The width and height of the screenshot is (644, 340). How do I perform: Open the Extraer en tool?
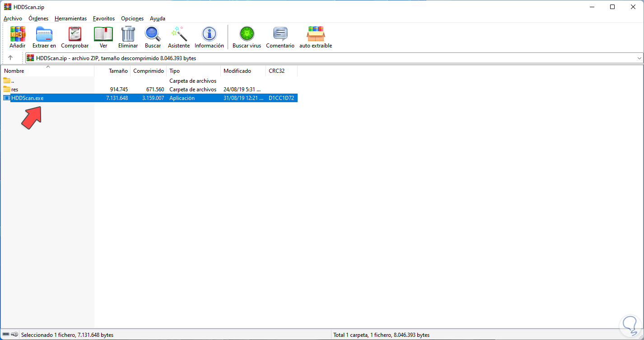44,37
